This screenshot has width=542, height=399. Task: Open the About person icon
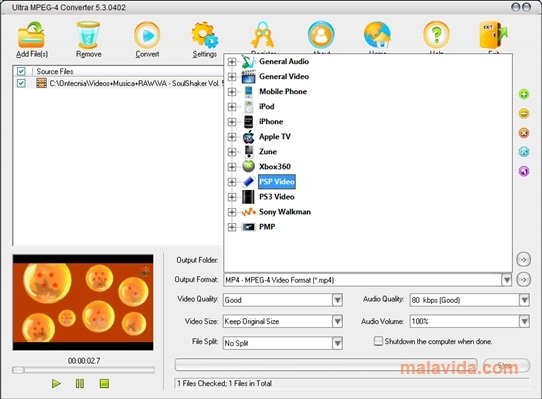point(321,35)
